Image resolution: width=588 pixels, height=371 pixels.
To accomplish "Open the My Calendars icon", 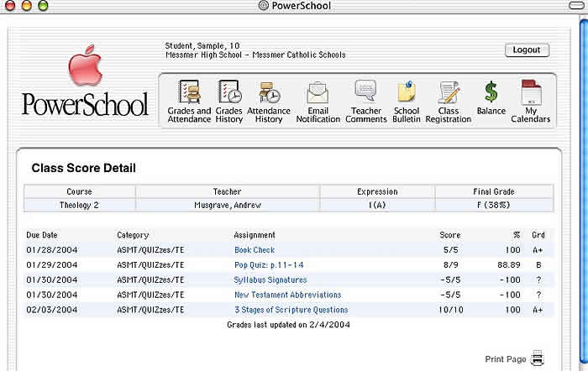I will [531, 92].
